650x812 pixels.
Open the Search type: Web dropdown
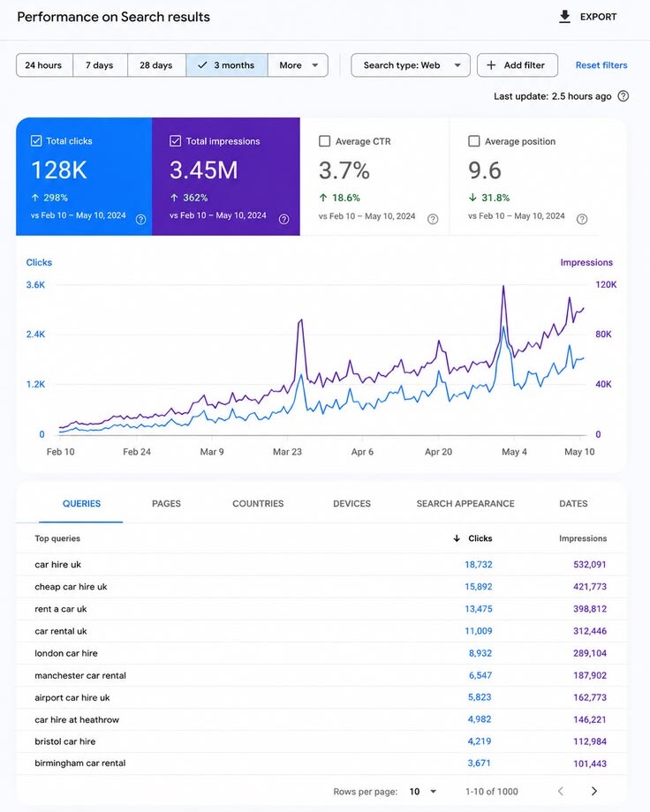click(411, 65)
